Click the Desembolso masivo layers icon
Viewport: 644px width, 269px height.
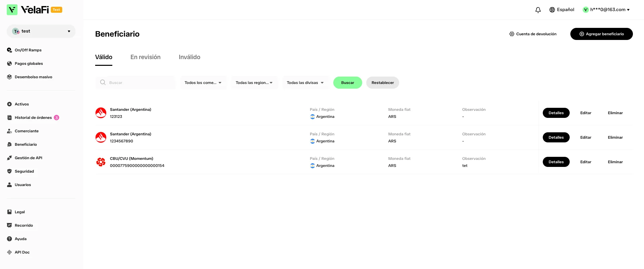9,77
